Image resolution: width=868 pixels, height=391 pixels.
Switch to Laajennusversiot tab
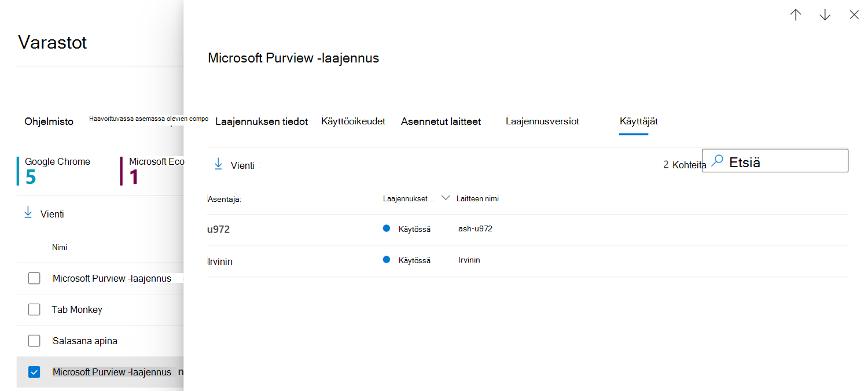[542, 121]
